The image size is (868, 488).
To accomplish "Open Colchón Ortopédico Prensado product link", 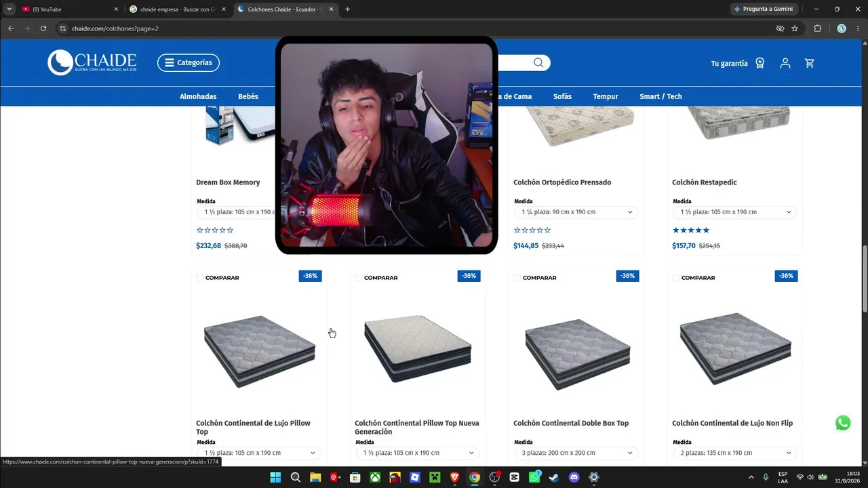I will pos(562,182).
